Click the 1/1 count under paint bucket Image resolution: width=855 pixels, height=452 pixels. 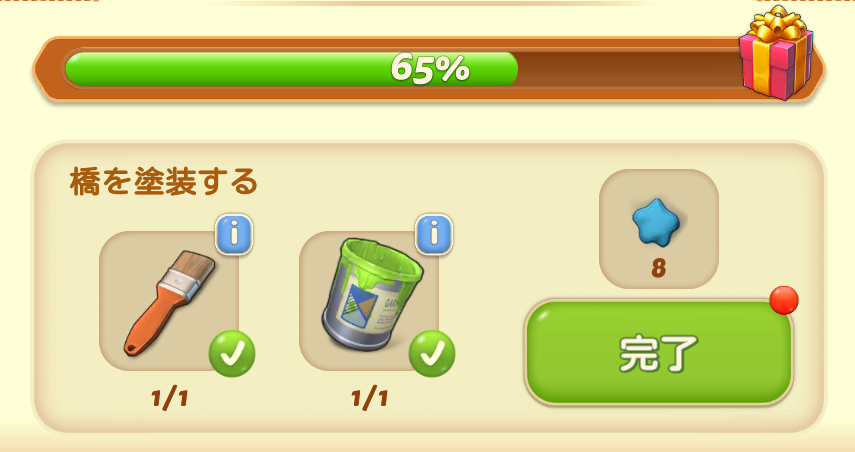(x=370, y=399)
